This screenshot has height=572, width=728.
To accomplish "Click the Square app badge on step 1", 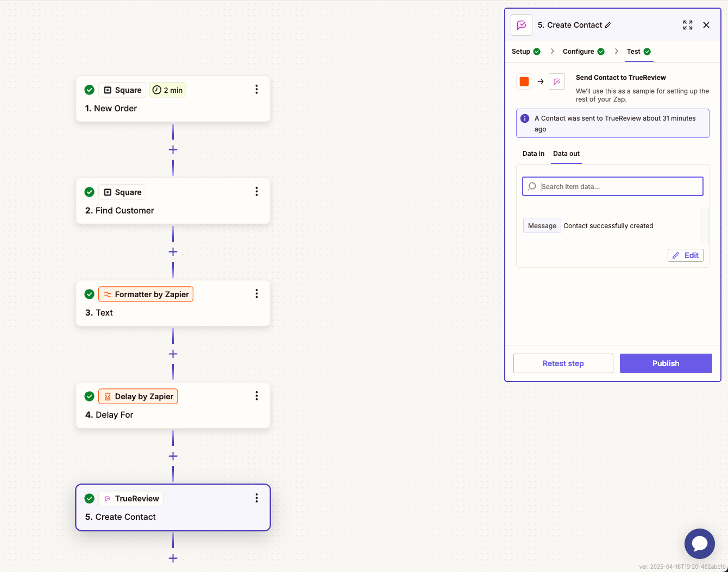I will coord(122,90).
